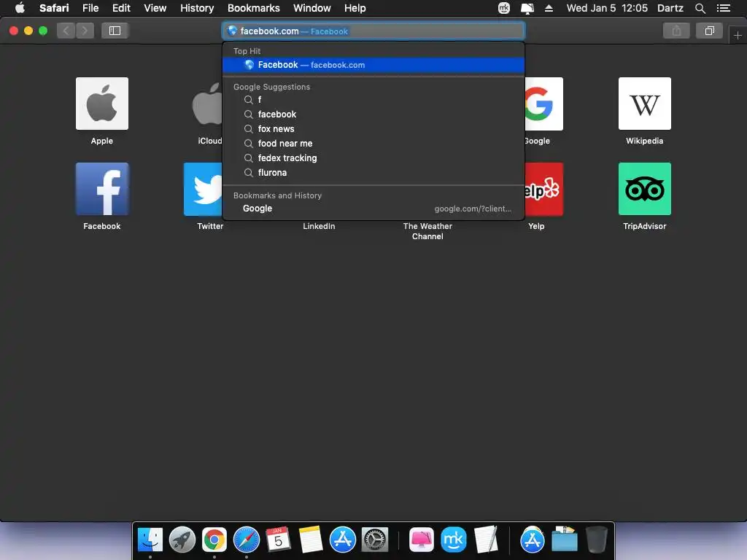747x560 pixels.
Task: Open Calendar from the Dock
Action: click(278, 540)
